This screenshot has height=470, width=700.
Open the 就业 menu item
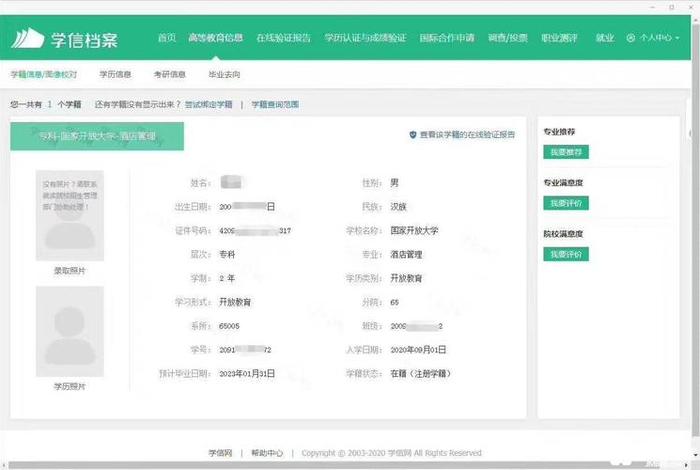pos(605,37)
